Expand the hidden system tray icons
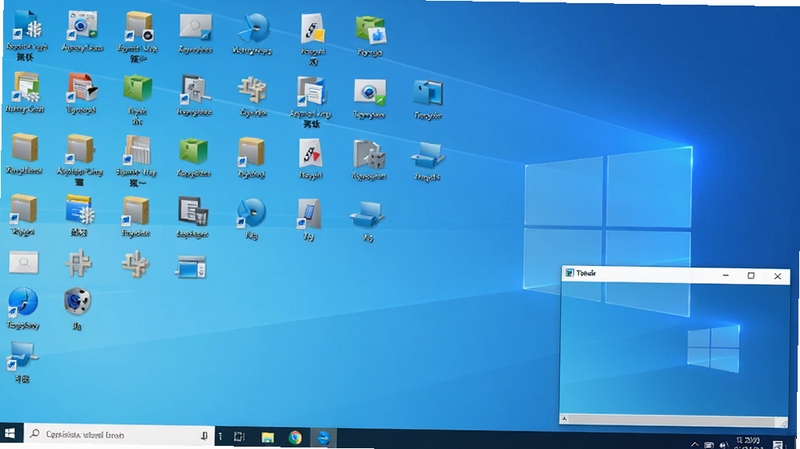 point(694,444)
